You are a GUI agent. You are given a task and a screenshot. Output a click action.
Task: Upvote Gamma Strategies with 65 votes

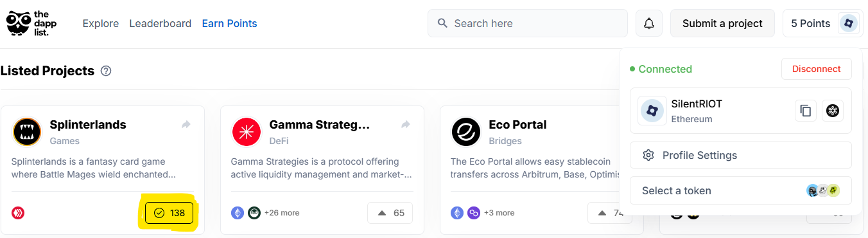[390, 213]
